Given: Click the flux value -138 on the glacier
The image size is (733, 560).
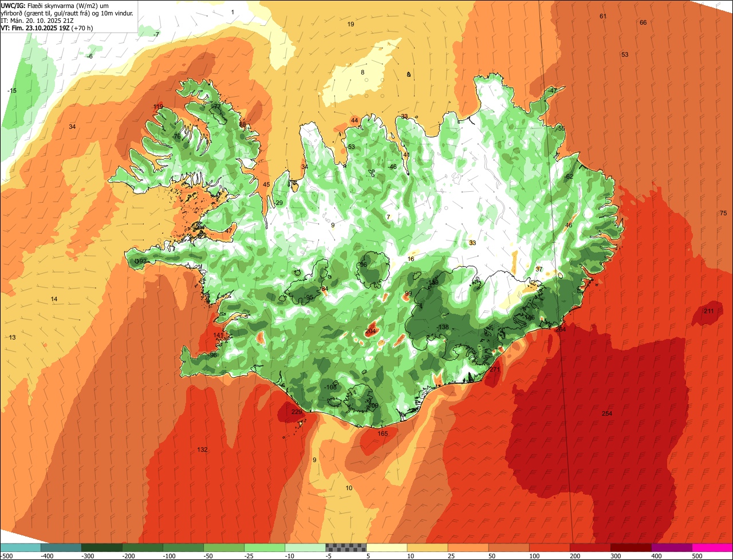Looking at the screenshot, I should (x=442, y=327).
